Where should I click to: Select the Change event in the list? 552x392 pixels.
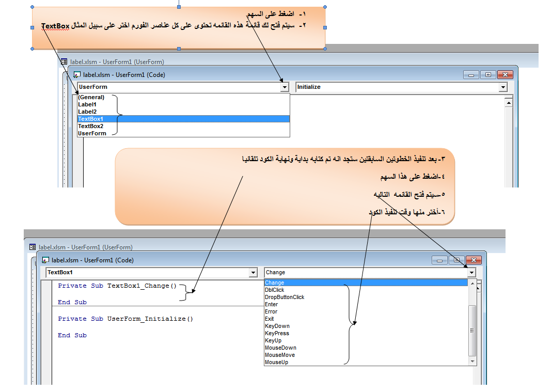click(366, 283)
